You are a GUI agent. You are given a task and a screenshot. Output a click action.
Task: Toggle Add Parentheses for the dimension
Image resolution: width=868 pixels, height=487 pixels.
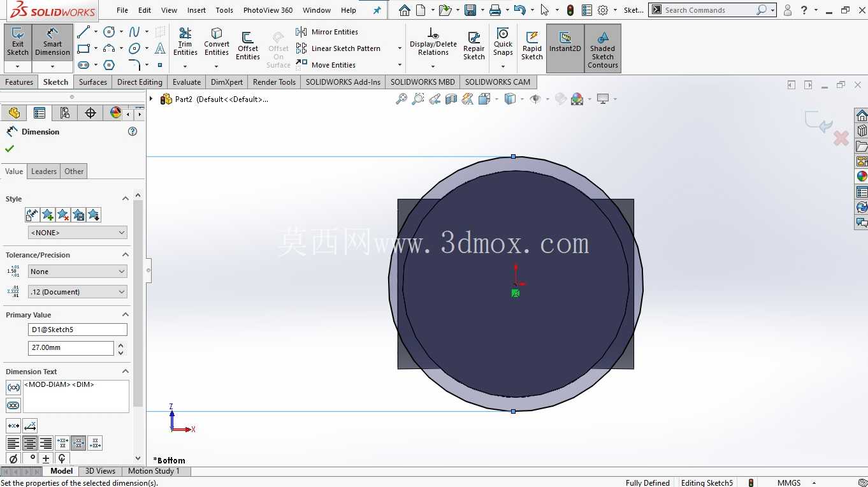coord(13,388)
